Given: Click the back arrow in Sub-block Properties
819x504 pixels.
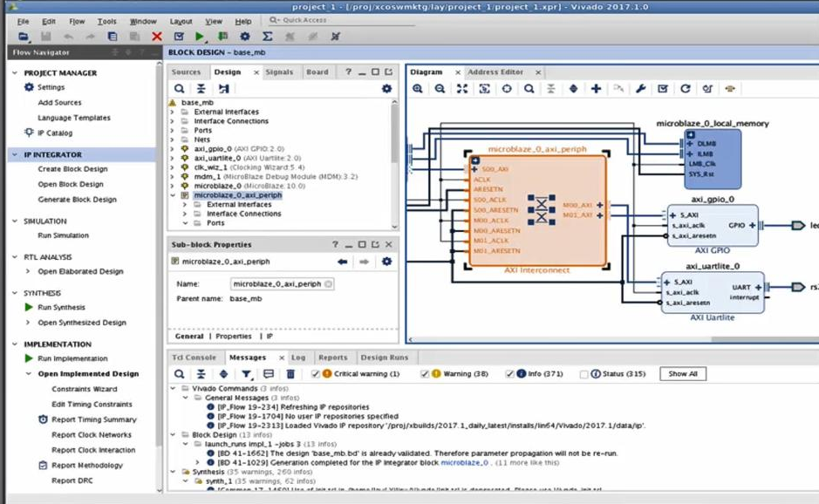Looking at the screenshot, I should coord(343,262).
